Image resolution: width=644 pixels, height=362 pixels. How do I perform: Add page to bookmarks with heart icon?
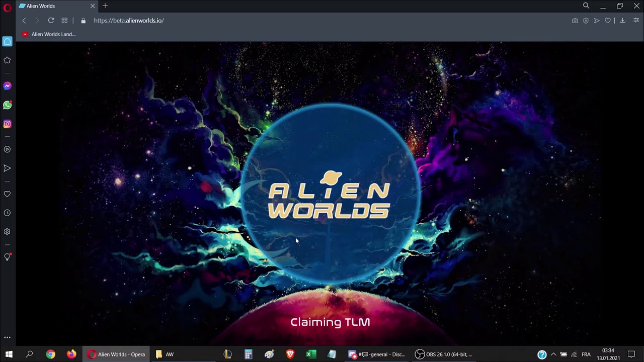(608, 21)
